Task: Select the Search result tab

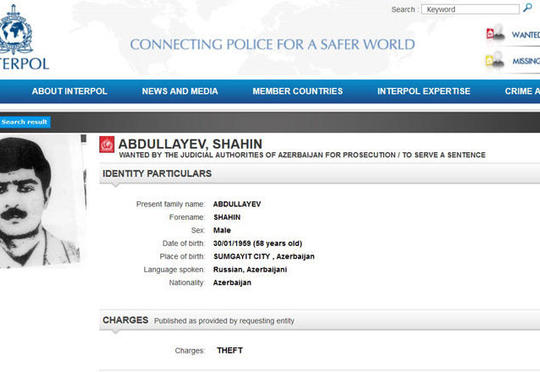Action: tap(25, 122)
